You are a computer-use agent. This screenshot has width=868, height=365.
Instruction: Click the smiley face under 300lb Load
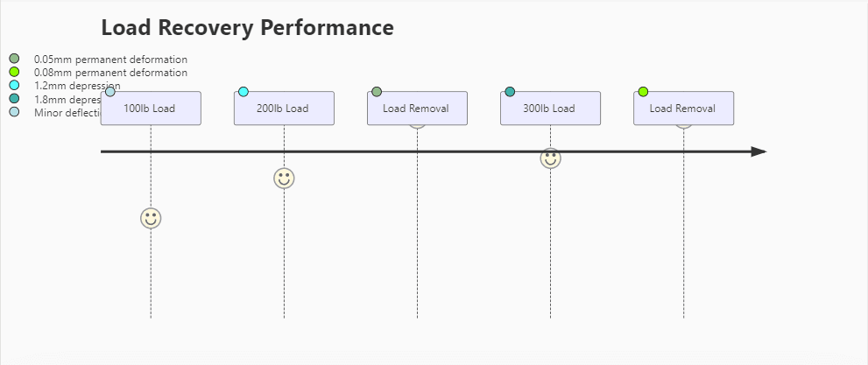click(550, 158)
